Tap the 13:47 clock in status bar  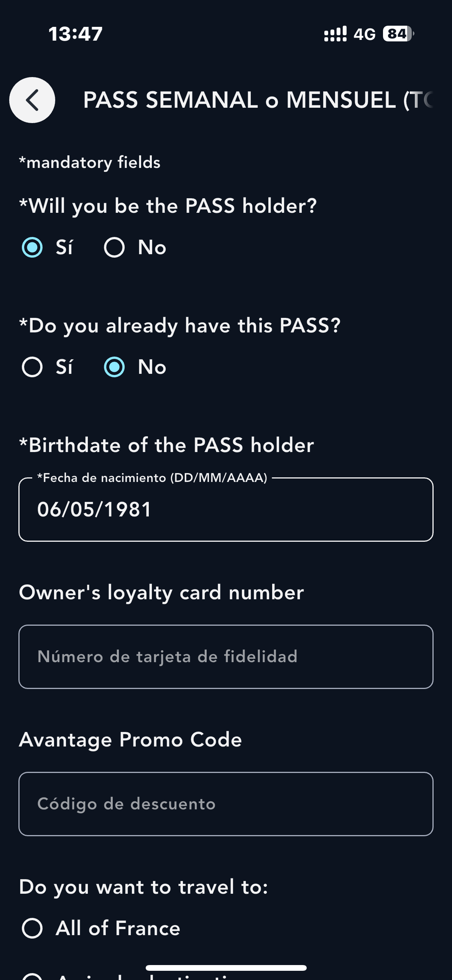[76, 34]
